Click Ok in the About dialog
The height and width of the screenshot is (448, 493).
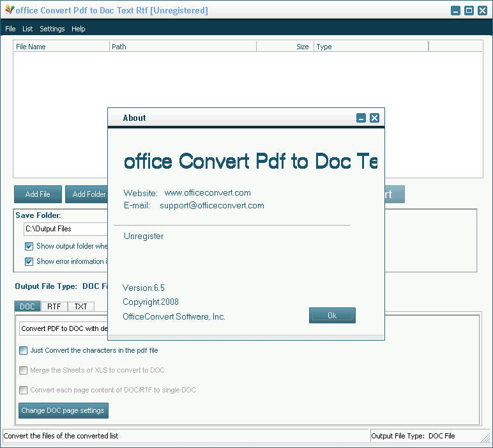click(332, 315)
